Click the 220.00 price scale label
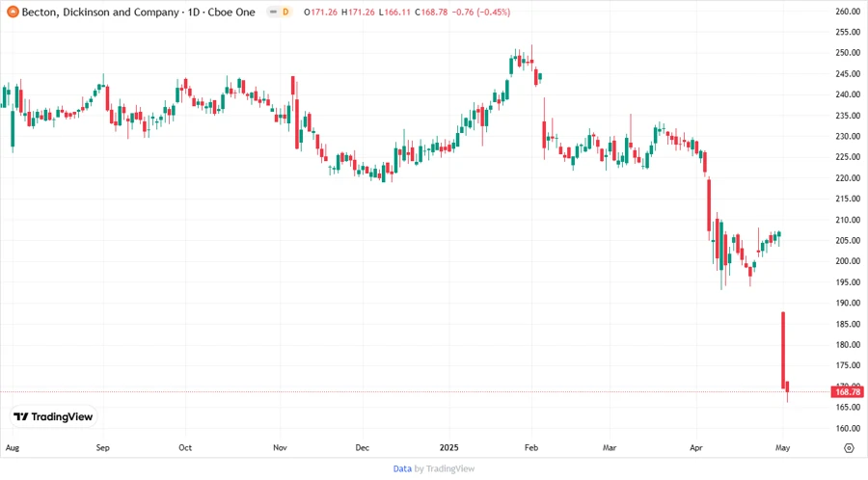Viewport: 868px width, 480px height. coord(848,178)
